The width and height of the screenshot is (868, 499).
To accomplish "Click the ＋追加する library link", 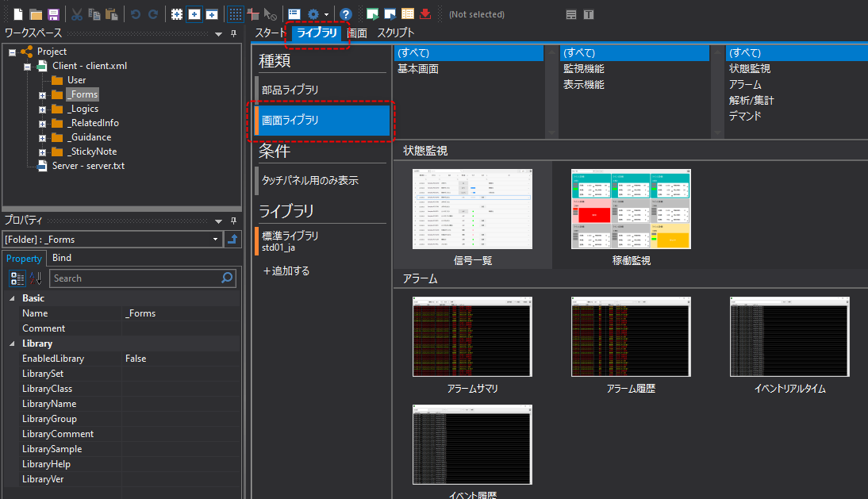I will pyautogui.click(x=286, y=271).
